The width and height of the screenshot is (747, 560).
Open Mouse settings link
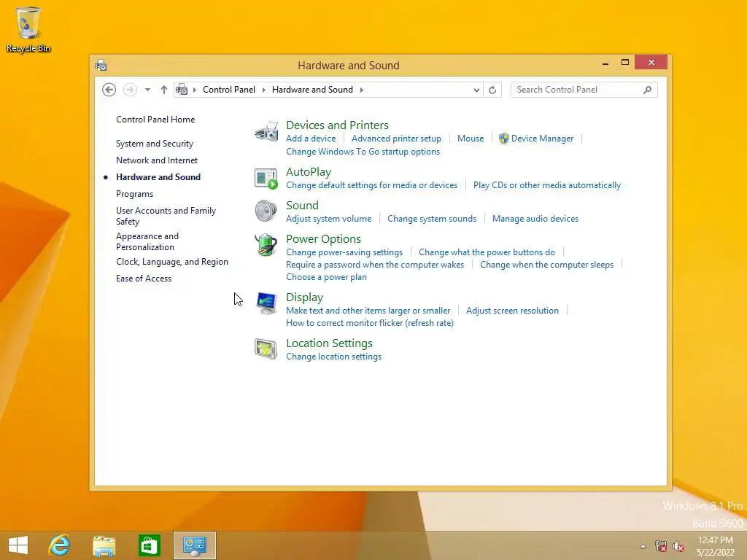tap(471, 139)
